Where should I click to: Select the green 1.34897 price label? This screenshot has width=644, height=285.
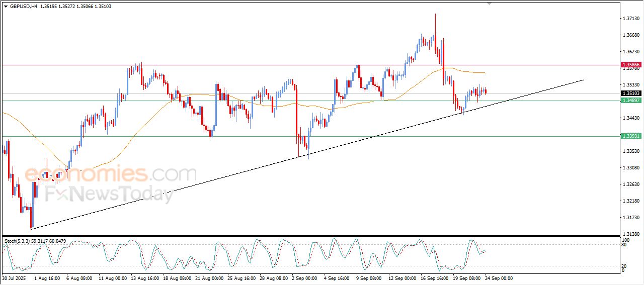[631, 101]
